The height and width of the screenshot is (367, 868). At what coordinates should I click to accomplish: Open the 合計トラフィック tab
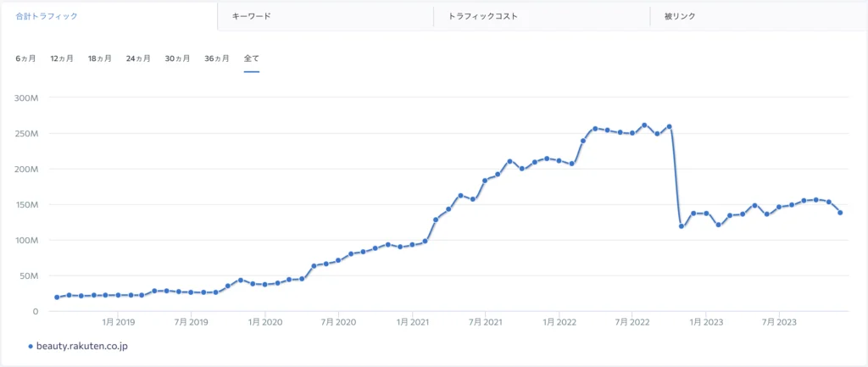[41, 16]
